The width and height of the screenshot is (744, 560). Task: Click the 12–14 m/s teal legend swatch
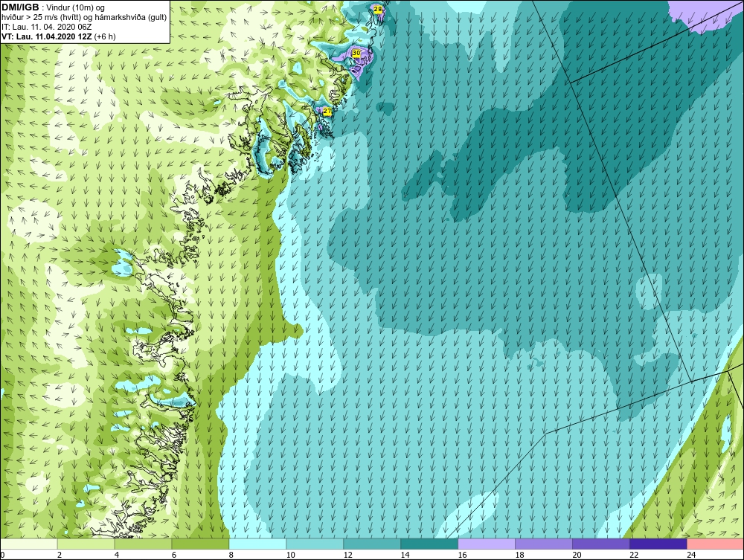(x=372, y=544)
